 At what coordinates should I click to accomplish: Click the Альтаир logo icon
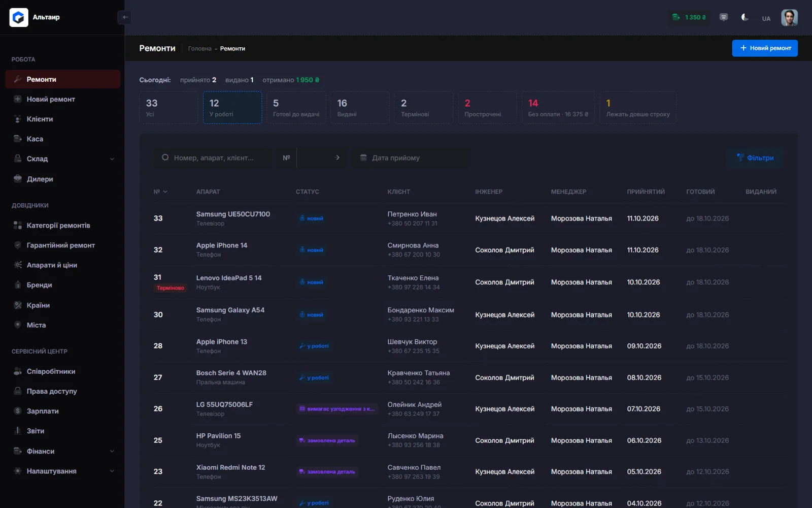(19, 18)
